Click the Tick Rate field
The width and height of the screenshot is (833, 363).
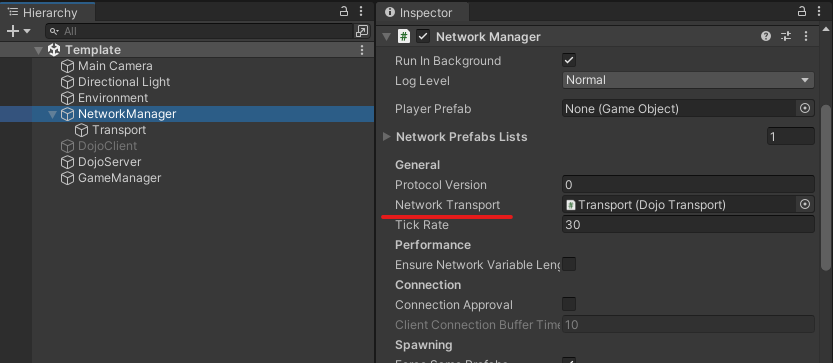pos(688,224)
